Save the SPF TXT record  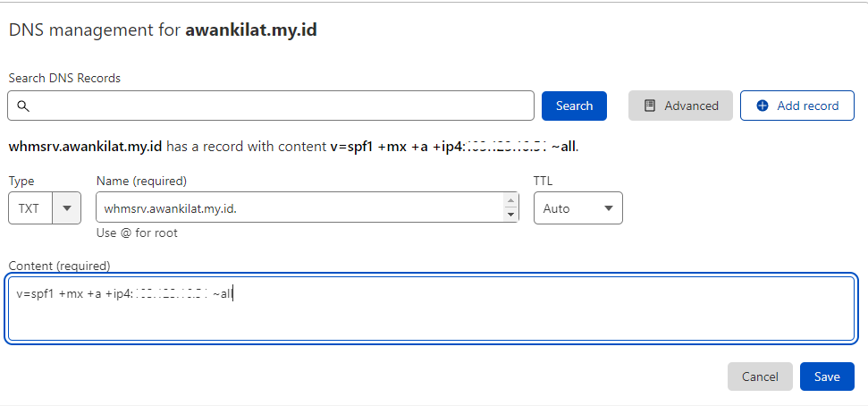(827, 376)
